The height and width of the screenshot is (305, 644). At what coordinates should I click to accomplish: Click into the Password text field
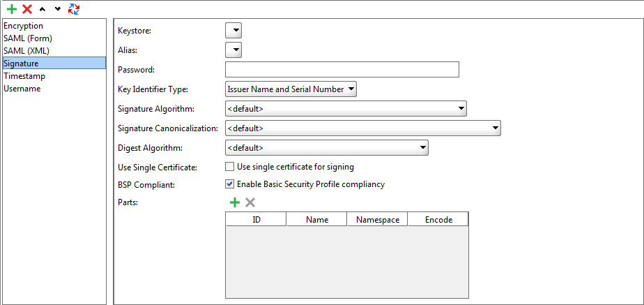click(x=342, y=69)
